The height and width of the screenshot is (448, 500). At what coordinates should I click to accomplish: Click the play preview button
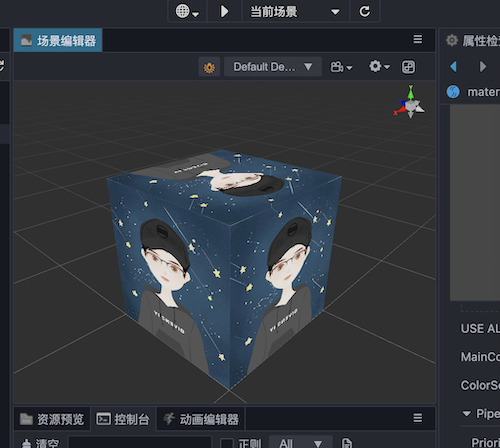pos(224,11)
